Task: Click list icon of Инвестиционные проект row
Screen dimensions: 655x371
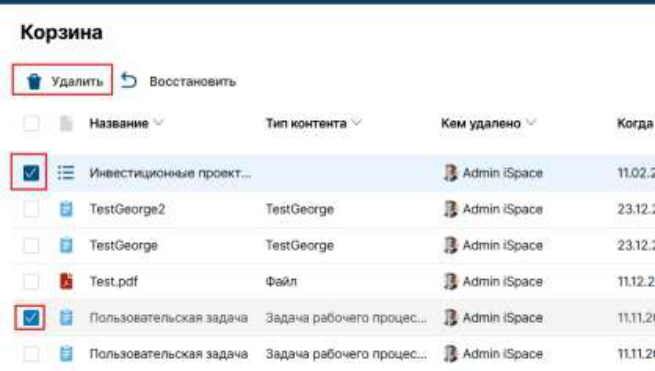Action: [66, 173]
